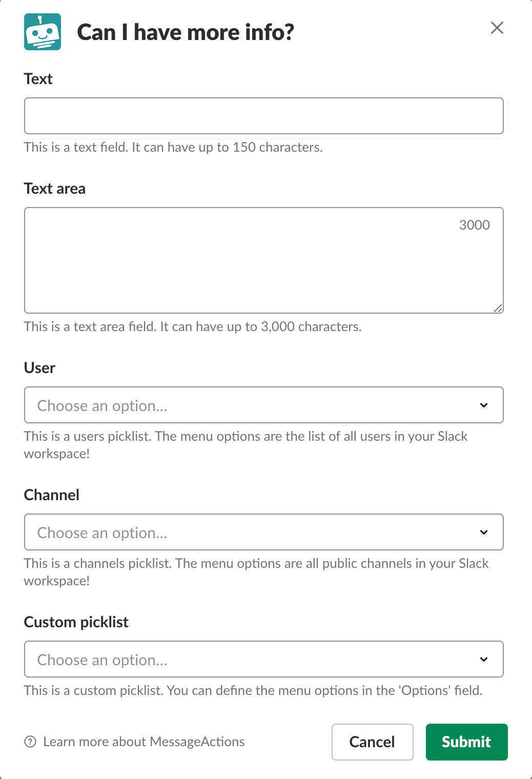Click the Channel dropdown chevron icon
This screenshot has width=532, height=779.
point(484,532)
